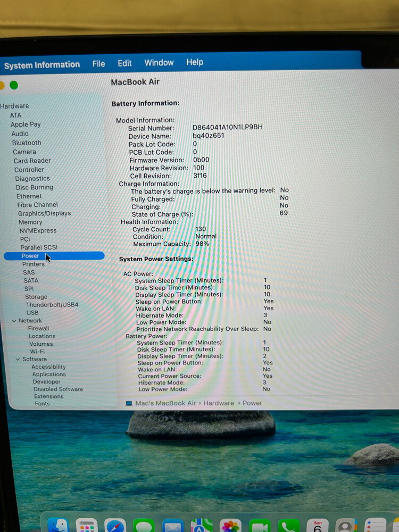This screenshot has width=399, height=532.
Task: Select Bluetooth in the sidebar
Action: (x=27, y=143)
